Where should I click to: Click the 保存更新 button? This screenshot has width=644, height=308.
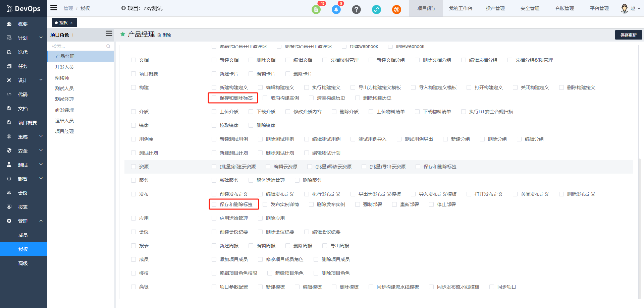click(x=628, y=35)
